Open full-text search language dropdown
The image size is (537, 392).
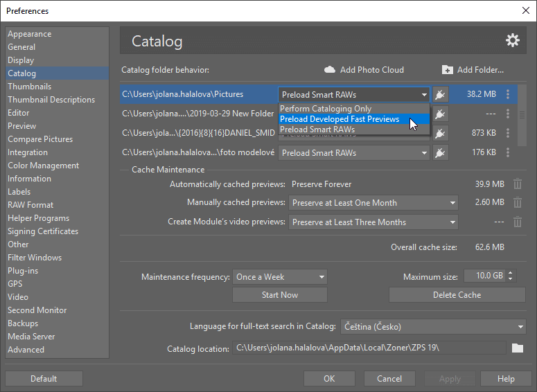(x=433, y=327)
